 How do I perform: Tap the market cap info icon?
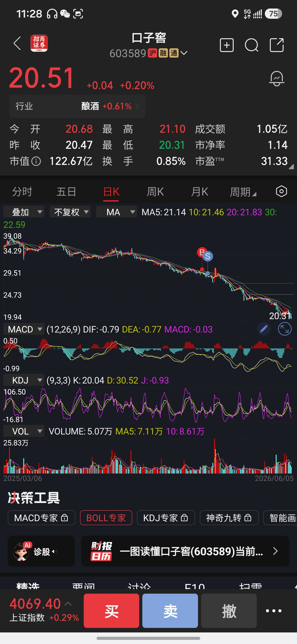pyautogui.click(x=36, y=161)
